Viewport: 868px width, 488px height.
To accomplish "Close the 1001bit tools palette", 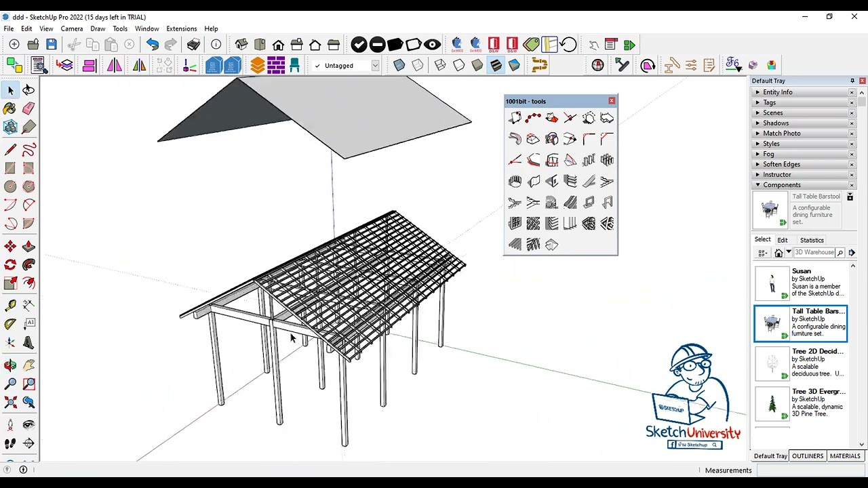I will point(612,101).
